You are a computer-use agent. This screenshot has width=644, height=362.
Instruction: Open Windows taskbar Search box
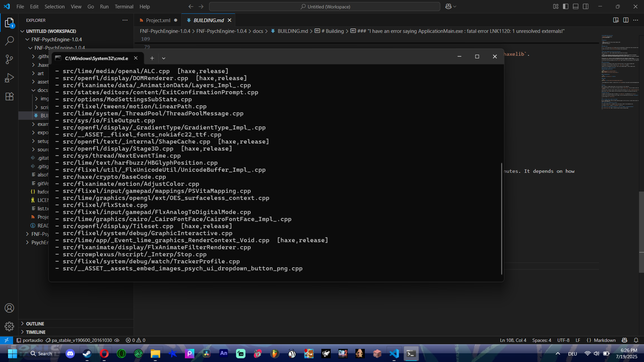click(x=41, y=354)
